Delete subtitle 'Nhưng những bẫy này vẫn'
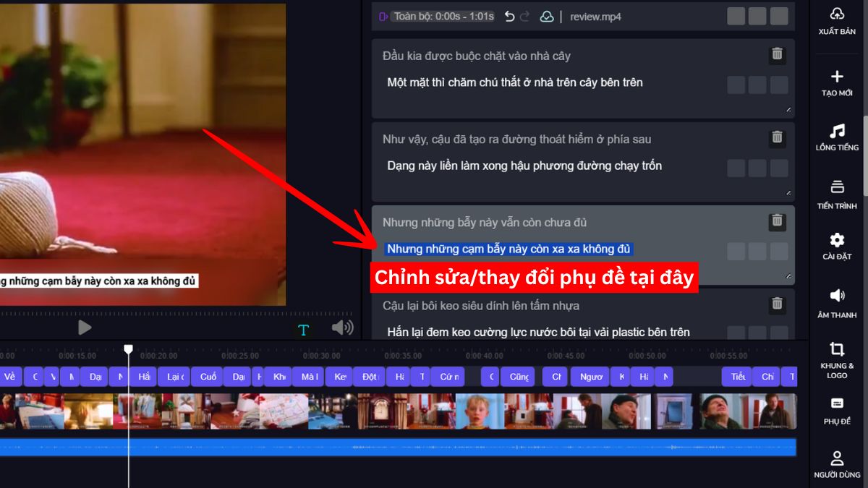 point(777,221)
